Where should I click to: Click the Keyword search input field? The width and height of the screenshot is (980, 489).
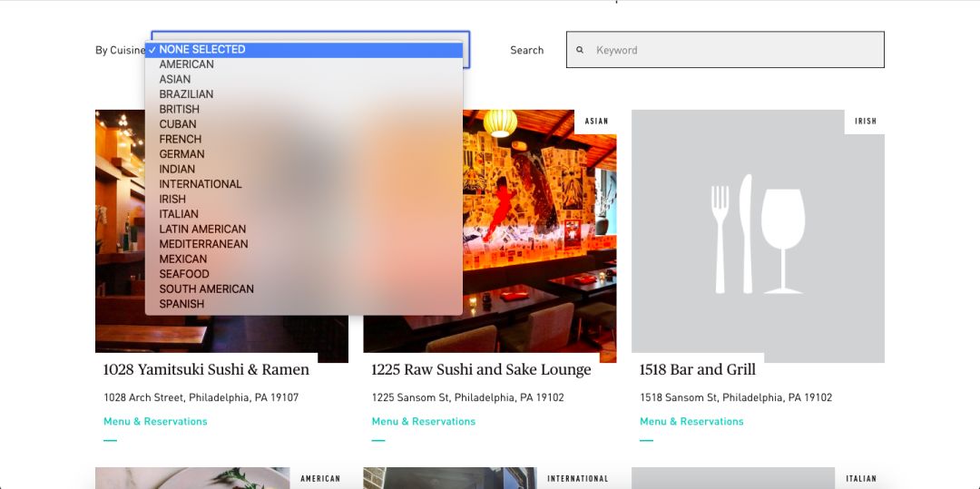[x=725, y=50]
